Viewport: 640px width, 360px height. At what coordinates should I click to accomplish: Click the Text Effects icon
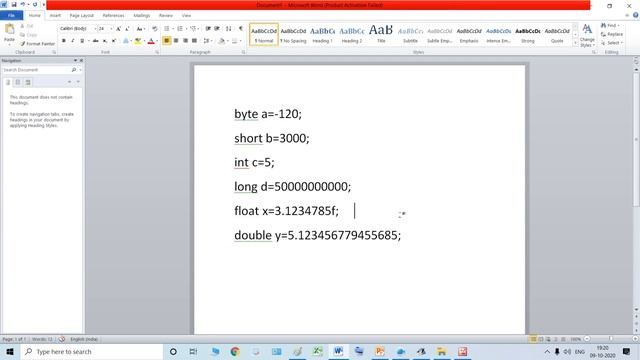pos(126,41)
